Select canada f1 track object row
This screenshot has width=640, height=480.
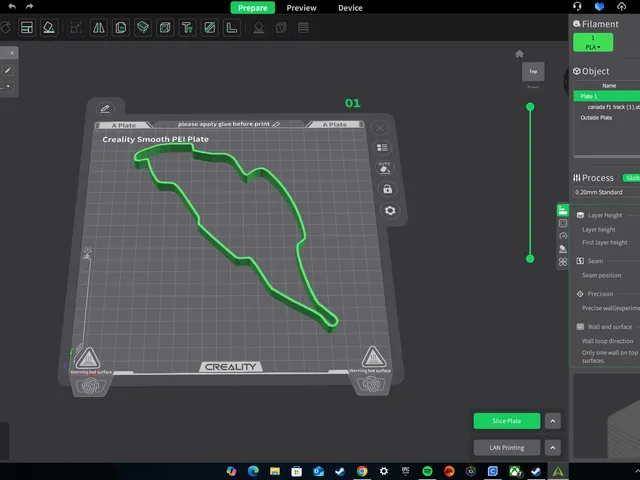pos(607,107)
